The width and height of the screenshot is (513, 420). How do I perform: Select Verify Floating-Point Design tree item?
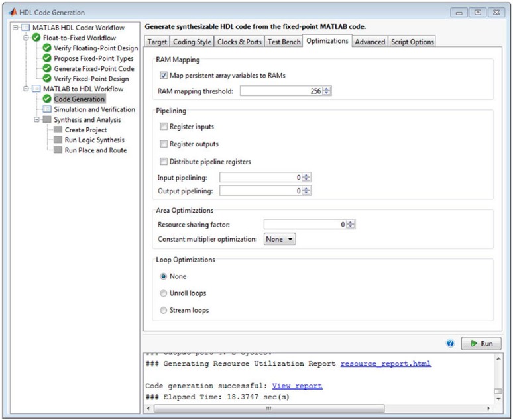[96, 48]
